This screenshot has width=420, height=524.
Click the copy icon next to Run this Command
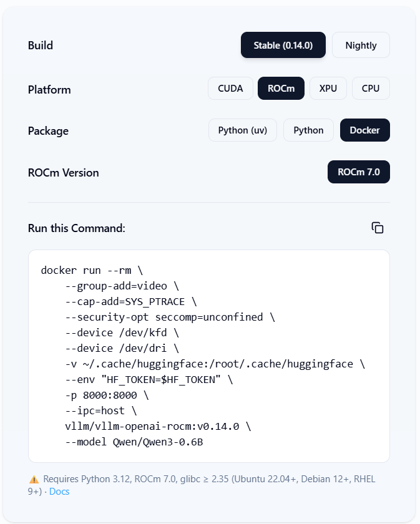point(378,228)
